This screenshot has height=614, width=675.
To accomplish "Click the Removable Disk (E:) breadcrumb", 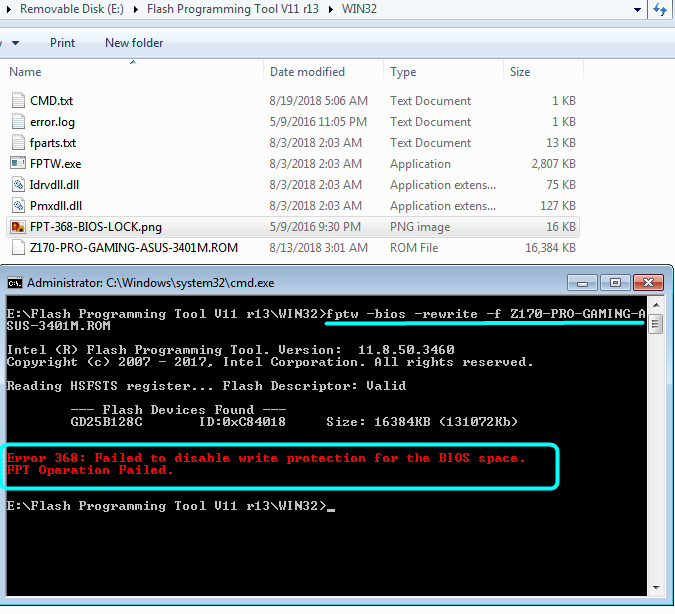I will 72,9.
